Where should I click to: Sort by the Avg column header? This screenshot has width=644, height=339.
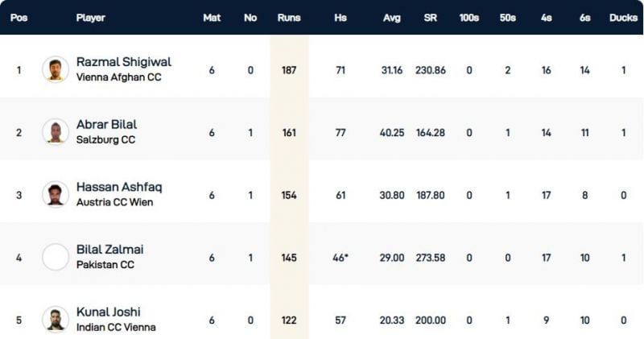point(390,18)
